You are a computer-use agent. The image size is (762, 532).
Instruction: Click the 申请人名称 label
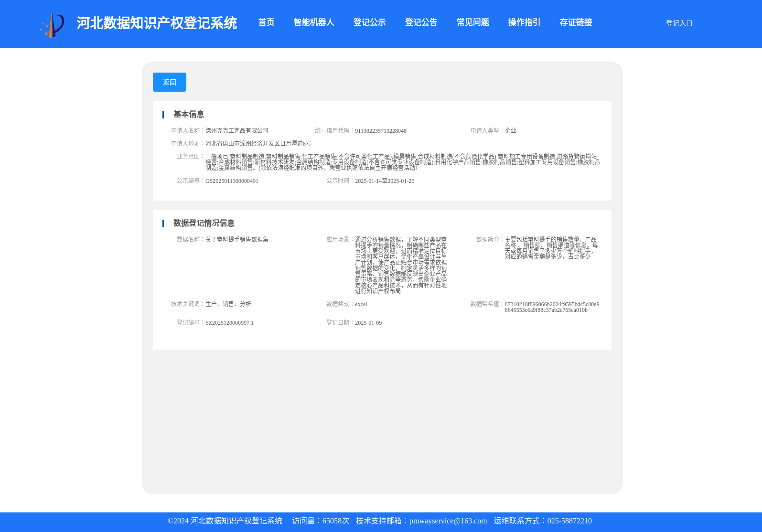coord(188,130)
